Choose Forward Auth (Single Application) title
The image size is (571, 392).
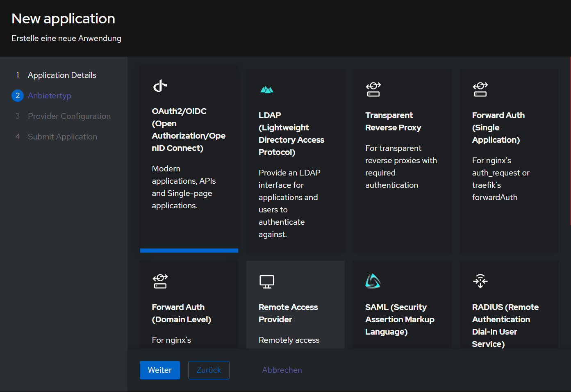tap(498, 128)
